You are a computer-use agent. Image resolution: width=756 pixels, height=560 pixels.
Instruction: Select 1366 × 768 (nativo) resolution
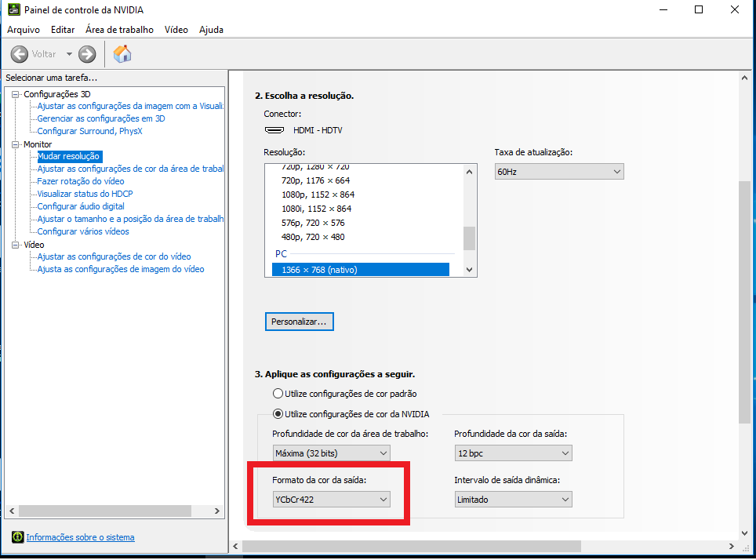(x=361, y=270)
